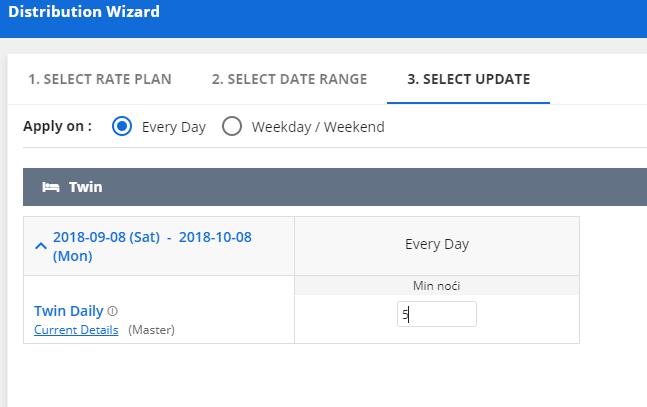Click the Every Day column header
Screen dimensions: 647x407
click(x=437, y=244)
